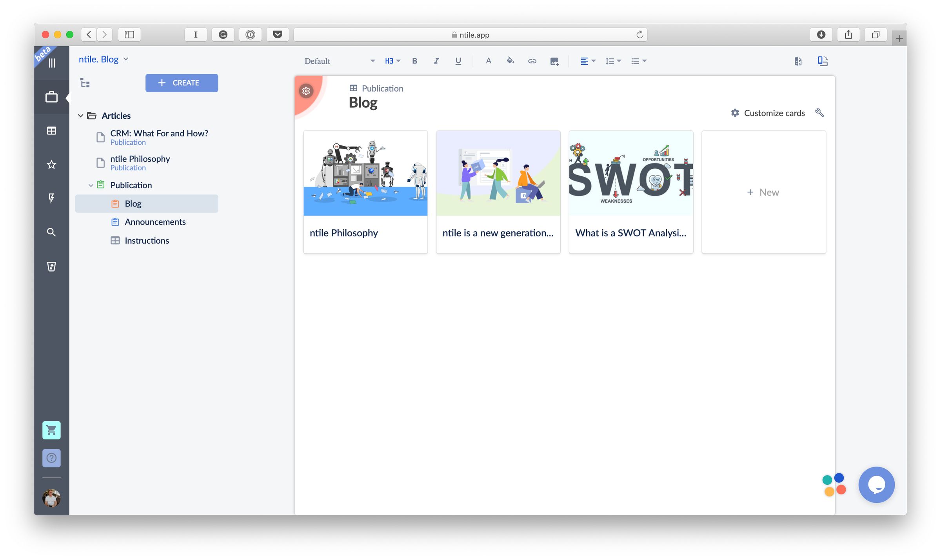Open the page settings gear in corner

point(306,91)
